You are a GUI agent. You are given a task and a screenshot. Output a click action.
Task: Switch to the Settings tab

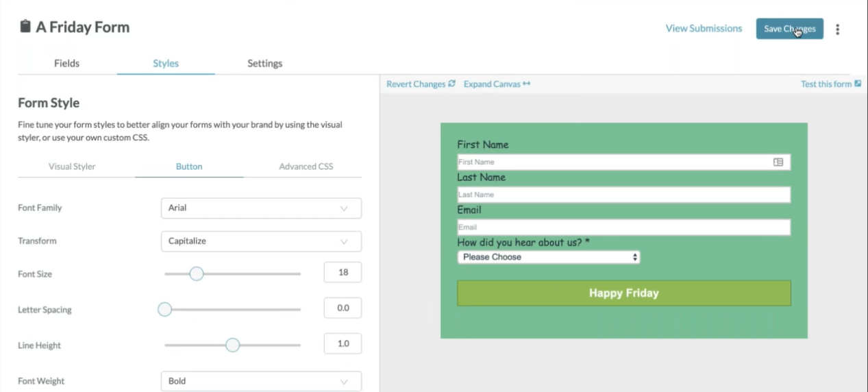point(264,63)
